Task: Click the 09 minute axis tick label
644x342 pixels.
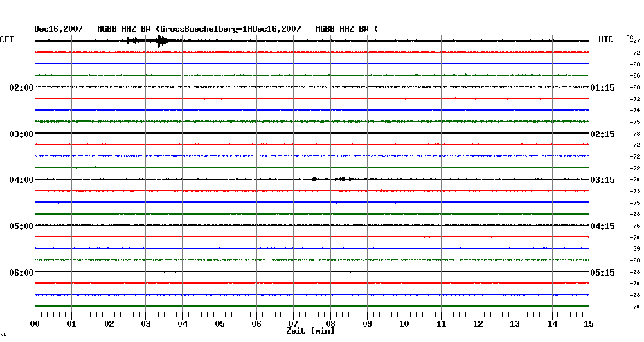Action: click(x=368, y=324)
